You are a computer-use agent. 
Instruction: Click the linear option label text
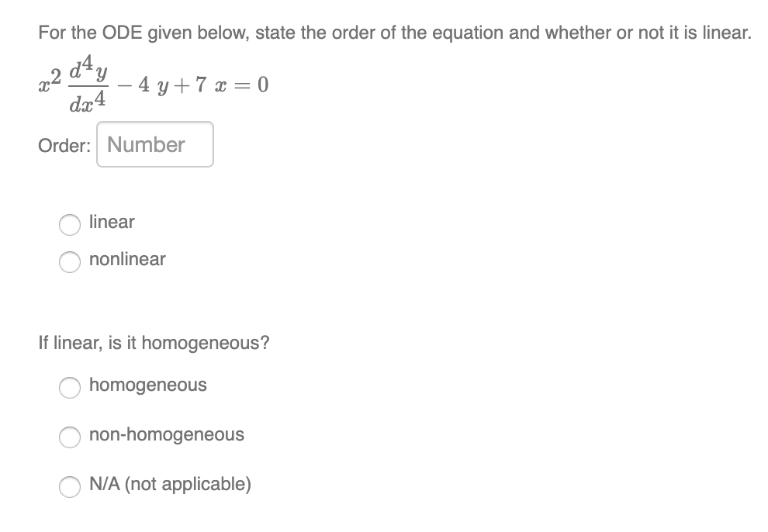tap(112, 222)
